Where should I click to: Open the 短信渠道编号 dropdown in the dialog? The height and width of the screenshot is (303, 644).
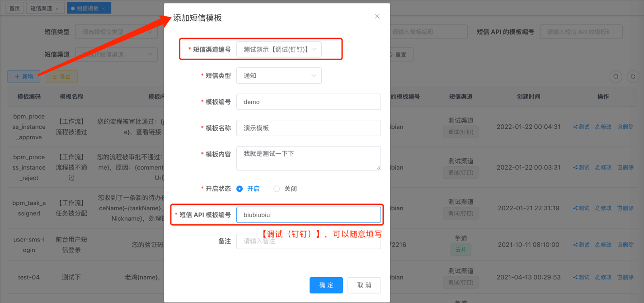coord(279,49)
